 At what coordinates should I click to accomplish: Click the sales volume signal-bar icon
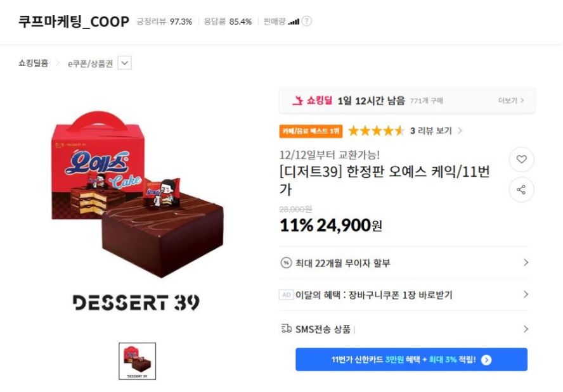[x=294, y=22]
